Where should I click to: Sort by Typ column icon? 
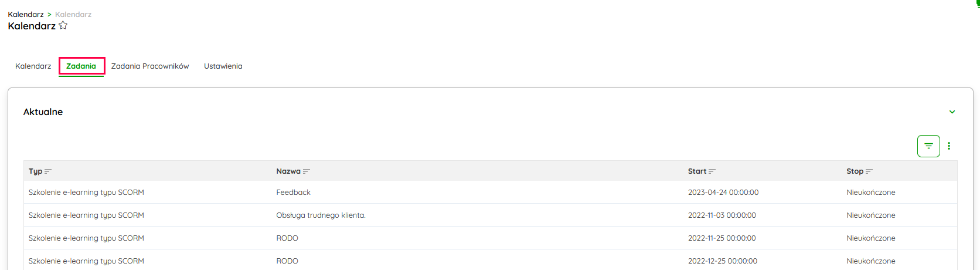[x=48, y=171]
